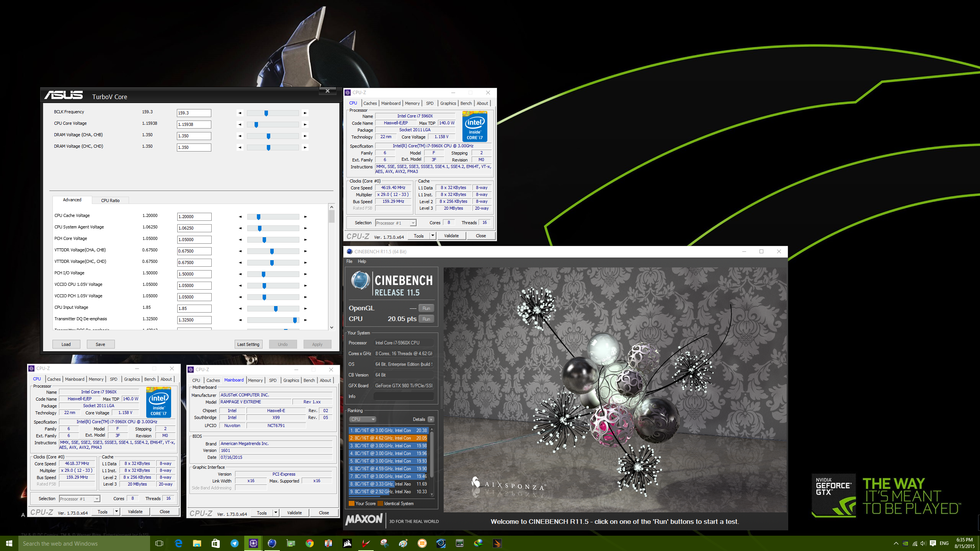This screenshot has width=980, height=551.
Task: Open the Snipping Tool taskbar icon
Action: [x=384, y=543]
